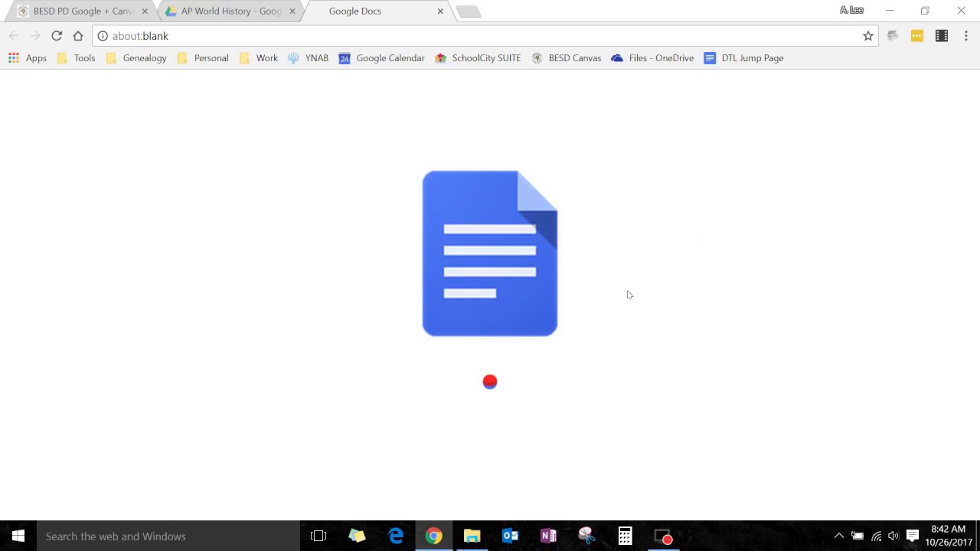The image size is (980, 551).
Task: Open the DTL Jump Page bookmark
Action: pos(744,58)
